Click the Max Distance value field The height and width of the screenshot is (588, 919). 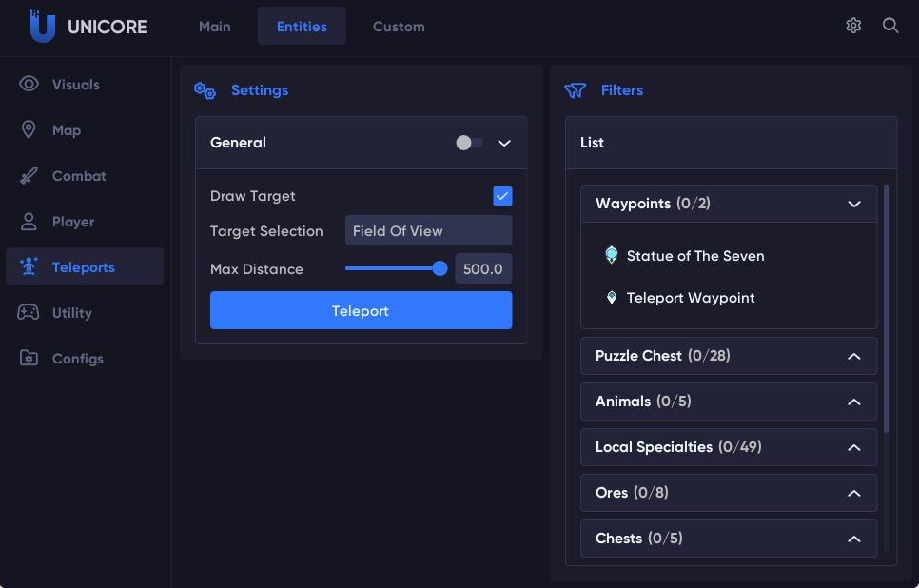pos(483,269)
